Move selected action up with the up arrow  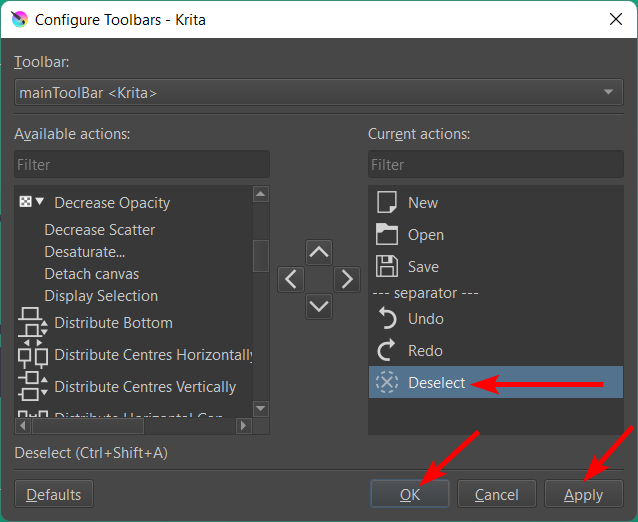pyautogui.click(x=319, y=253)
